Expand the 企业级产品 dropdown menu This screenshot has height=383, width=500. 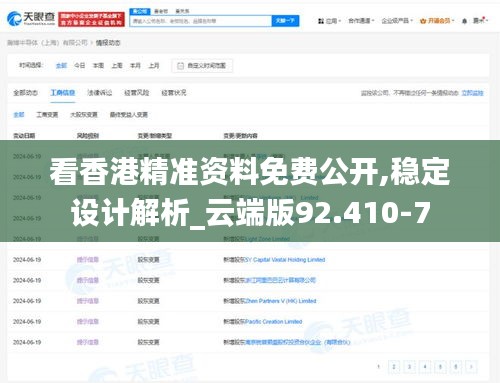click(x=397, y=21)
